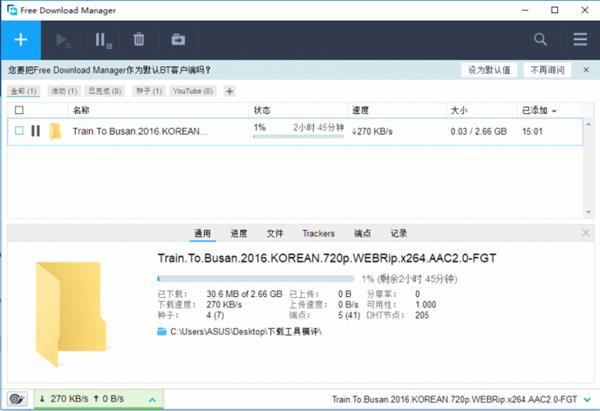This screenshot has width=600, height=411.
Task: Click ↓270 KB/s speed cell in row
Action: click(x=372, y=131)
